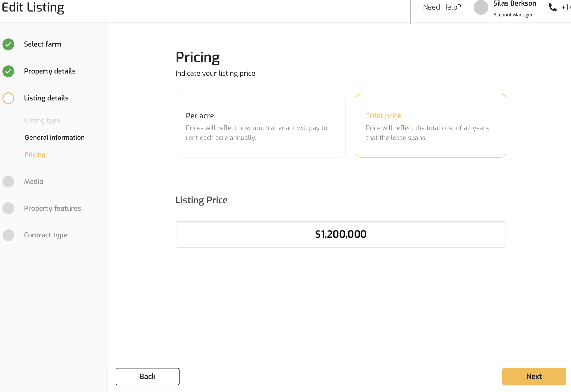Click Silas Berkson's avatar picture
The image size is (571, 392).
point(481,7)
